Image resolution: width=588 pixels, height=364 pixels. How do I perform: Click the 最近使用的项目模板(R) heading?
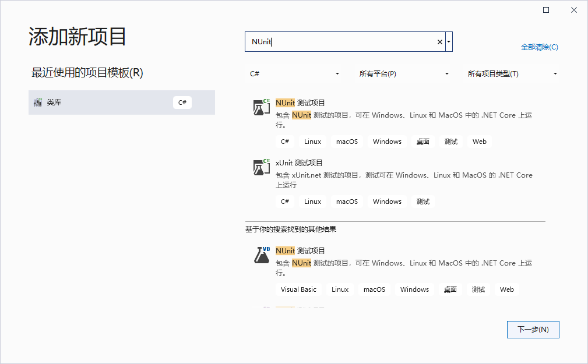(x=87, y=72)
